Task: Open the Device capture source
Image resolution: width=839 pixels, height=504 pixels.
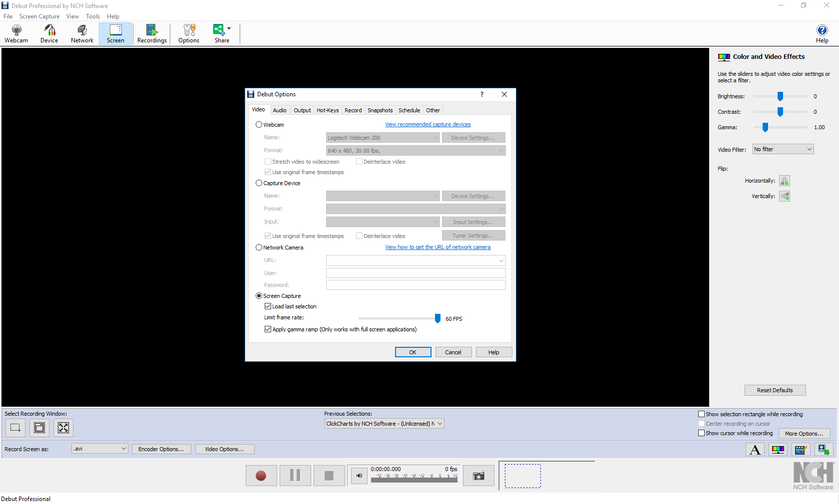Action: tap(49, 33)
